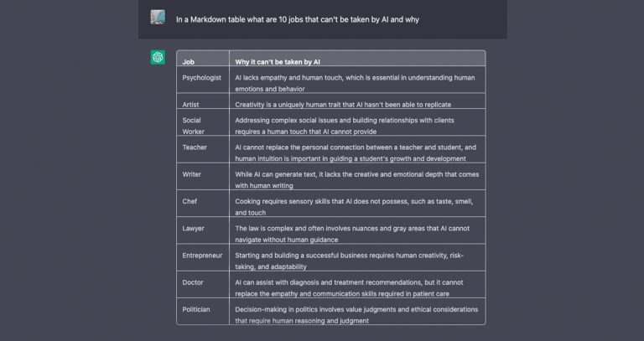Select the Doctor cell

click(193, 282)
